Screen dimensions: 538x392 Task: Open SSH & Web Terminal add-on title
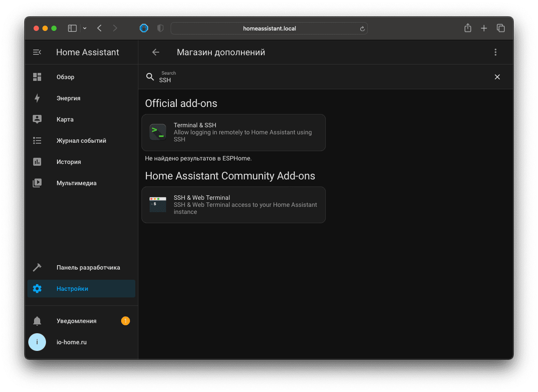202,198
